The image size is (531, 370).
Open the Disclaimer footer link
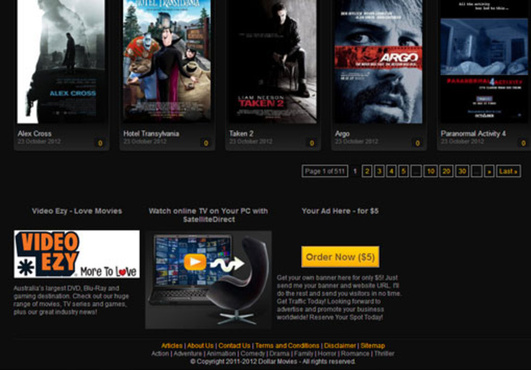[340, 346]
